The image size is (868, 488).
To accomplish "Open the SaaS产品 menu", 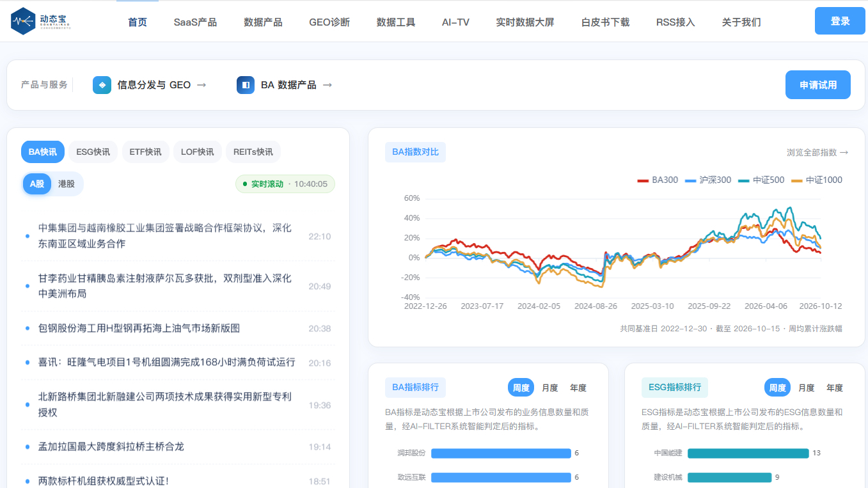I will point(195,22).
